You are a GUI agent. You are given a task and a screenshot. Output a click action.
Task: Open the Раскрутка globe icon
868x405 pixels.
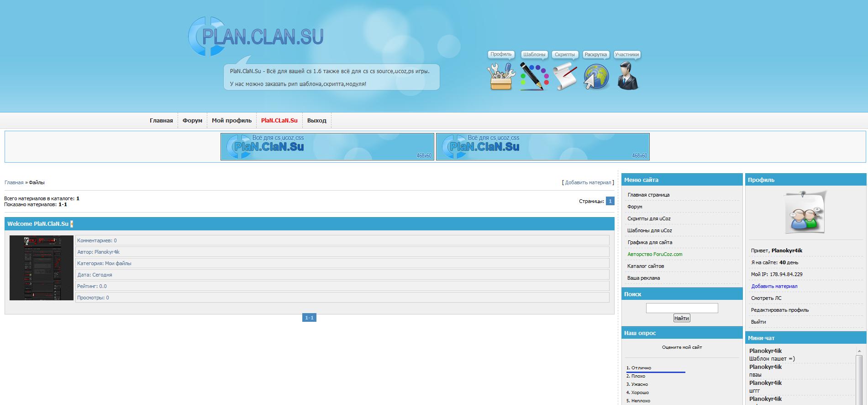(596, 76)
